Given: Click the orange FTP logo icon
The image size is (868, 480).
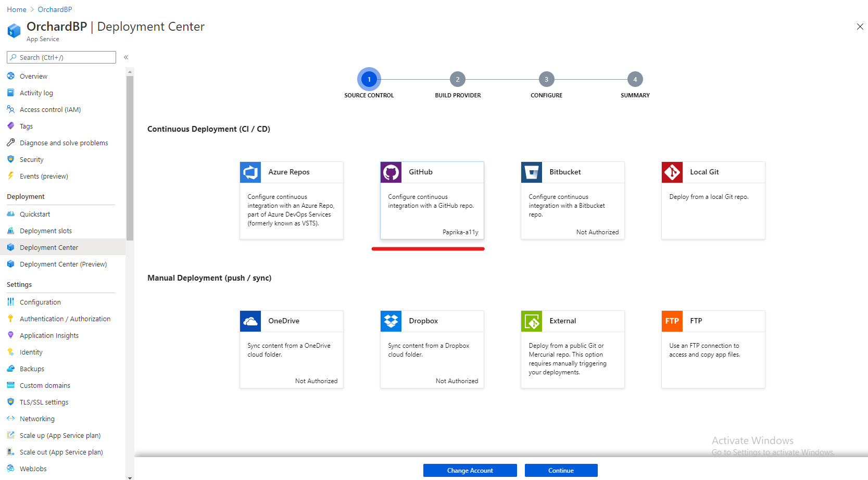Looking at the screenshot, I should tap(672, 321).
